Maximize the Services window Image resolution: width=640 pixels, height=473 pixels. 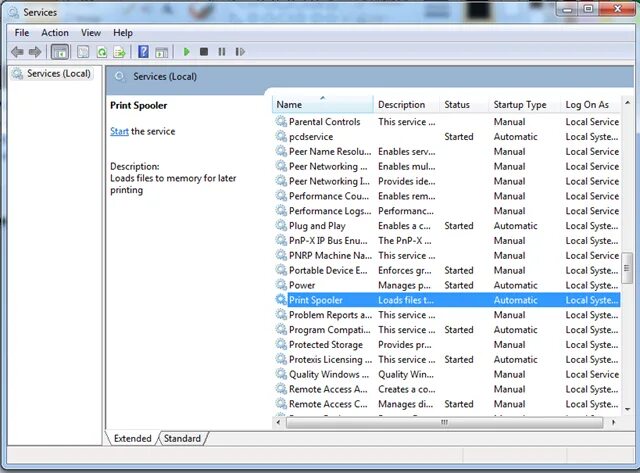tap(588, 9)
